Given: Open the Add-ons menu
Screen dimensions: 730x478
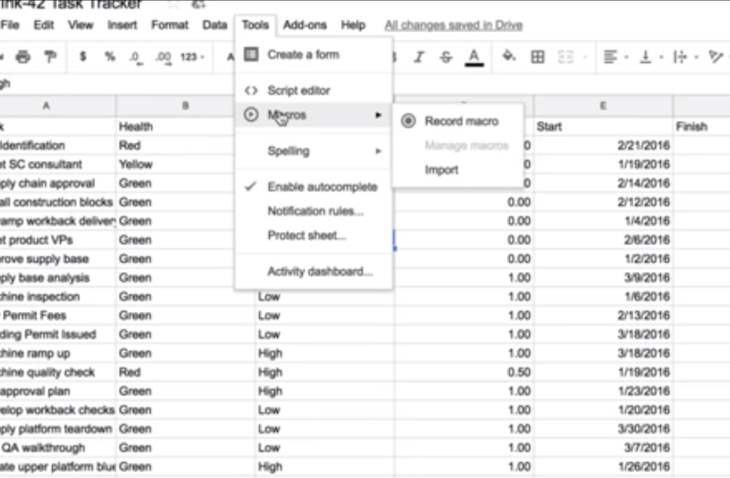Looking at the screenshot, I should [x=304, y=25].
